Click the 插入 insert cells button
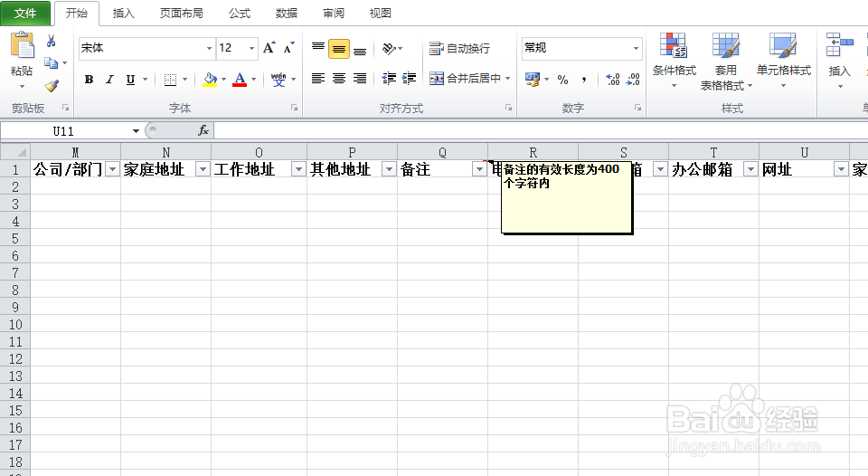The width and height of the screenshot is (868, 476). coord(839,61)
